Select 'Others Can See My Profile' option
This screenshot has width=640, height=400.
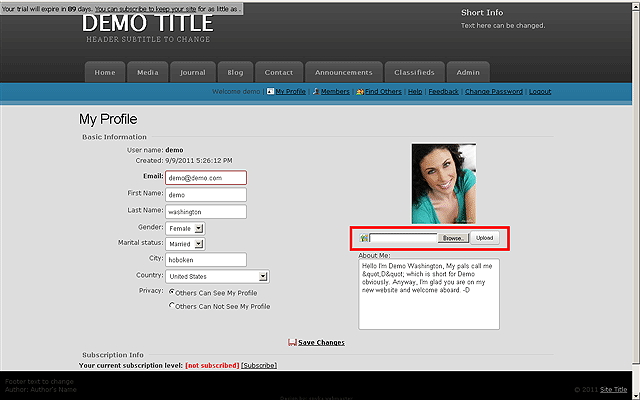coord(172,291)
